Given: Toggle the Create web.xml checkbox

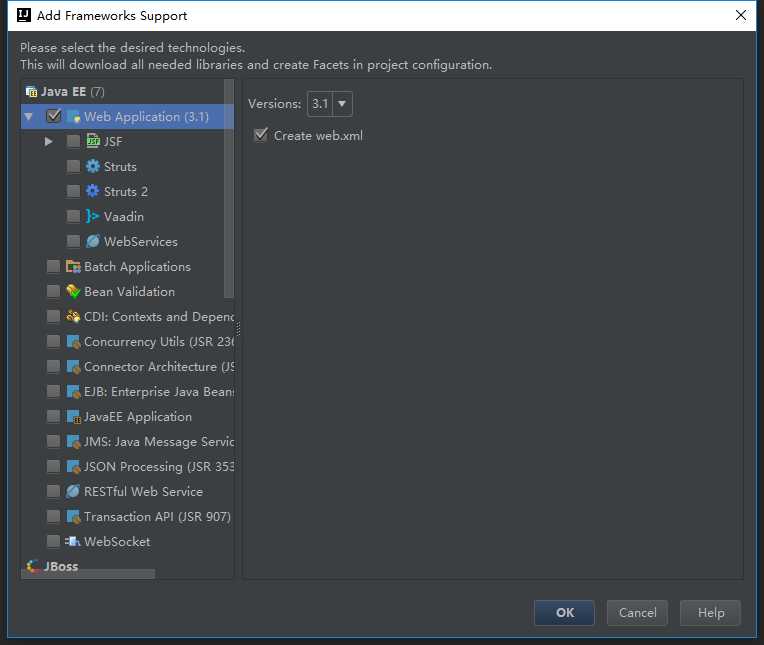Looking at the screenshot, I should (x=261, y=135).
